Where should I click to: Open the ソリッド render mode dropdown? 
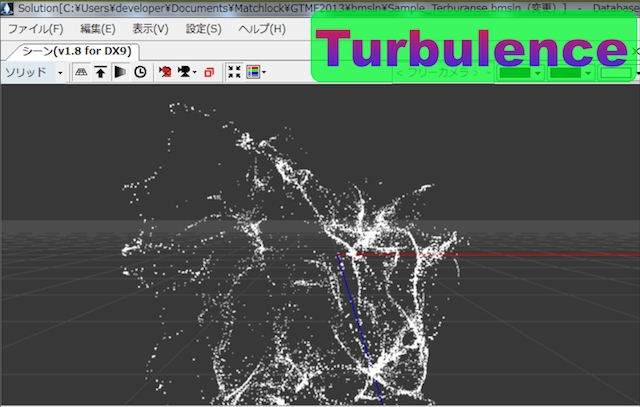[33, 73]
